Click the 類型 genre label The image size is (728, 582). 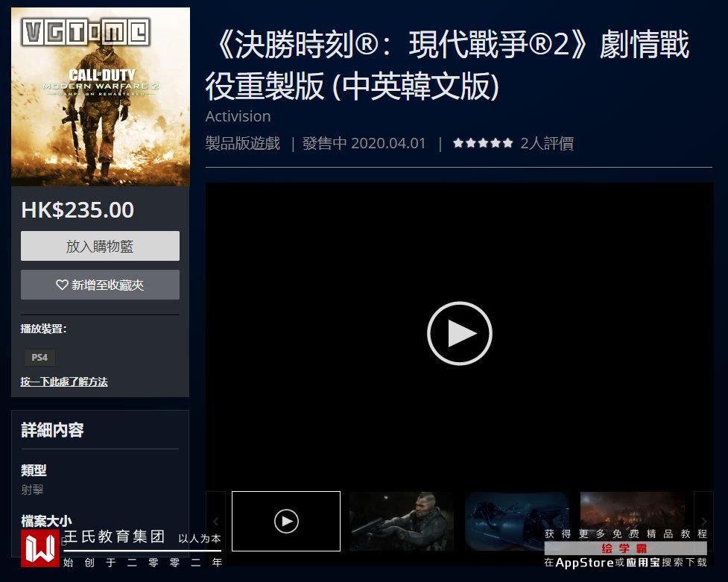pos(34,470)
